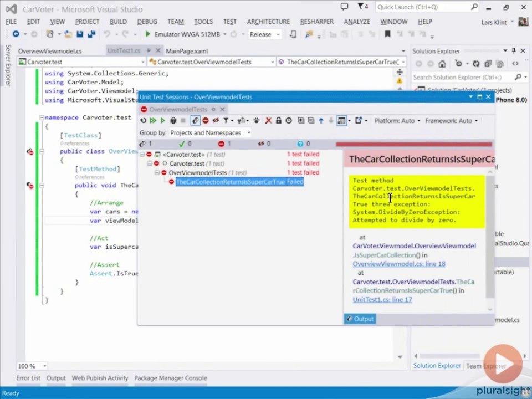Click test marker beside public void line

30,185
